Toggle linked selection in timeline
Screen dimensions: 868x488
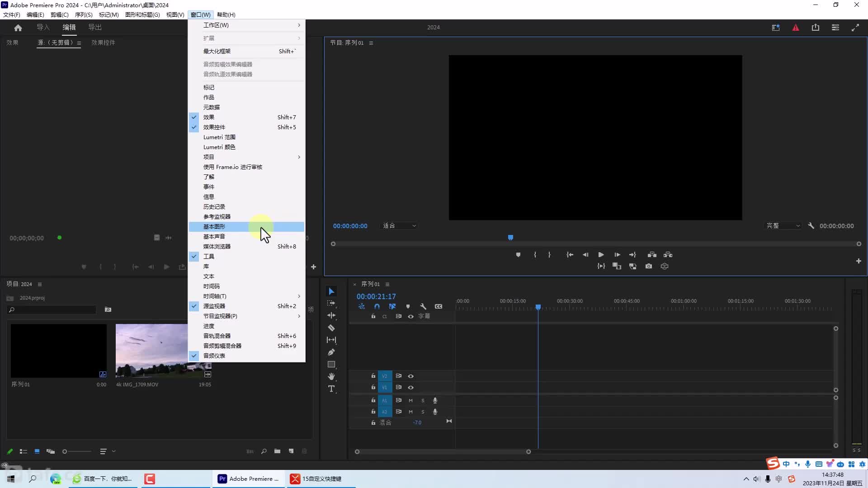click(x=392, y=306)
